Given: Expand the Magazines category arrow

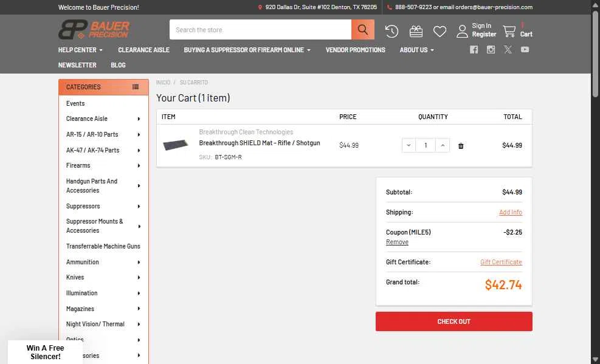Looking at the screenshot, I should coord(139,309).
